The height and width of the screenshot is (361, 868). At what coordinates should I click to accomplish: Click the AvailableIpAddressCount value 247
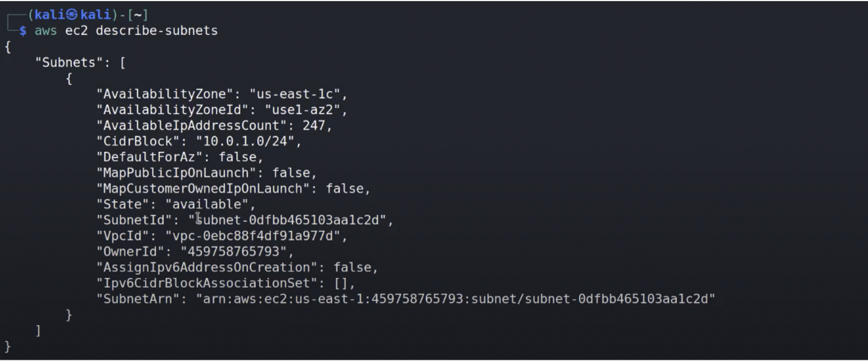(x=317, y=126)
